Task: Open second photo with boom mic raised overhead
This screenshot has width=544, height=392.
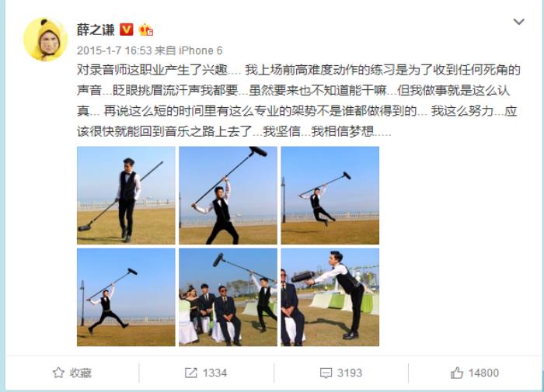Action: (228, 196)
